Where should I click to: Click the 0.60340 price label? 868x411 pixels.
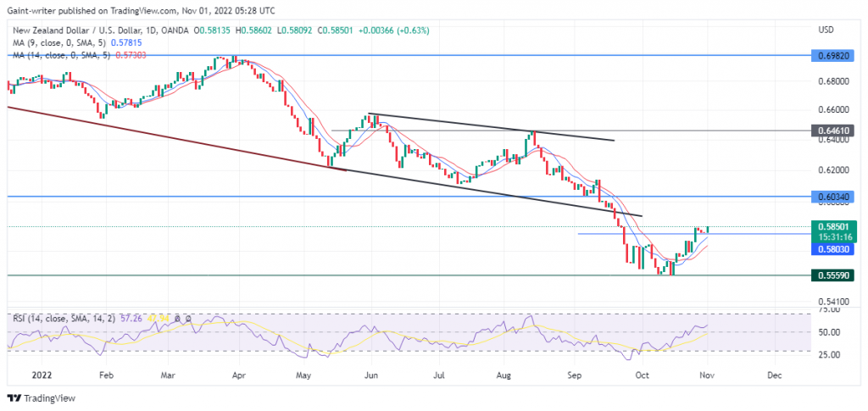click(834, 197)
